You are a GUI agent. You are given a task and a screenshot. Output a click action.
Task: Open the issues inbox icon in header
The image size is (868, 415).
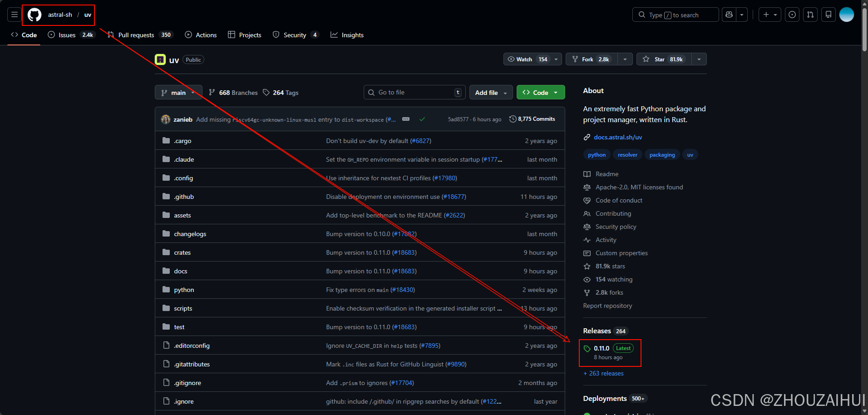792,15
